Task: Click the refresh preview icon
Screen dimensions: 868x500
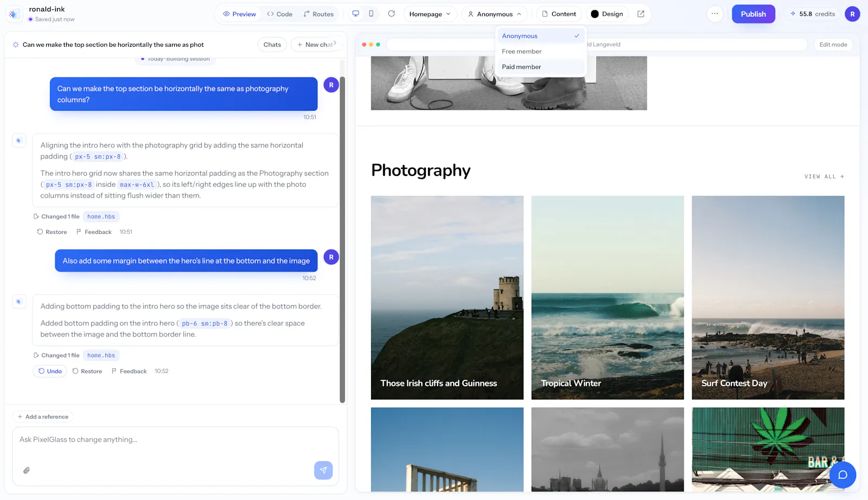Action: 391,14
